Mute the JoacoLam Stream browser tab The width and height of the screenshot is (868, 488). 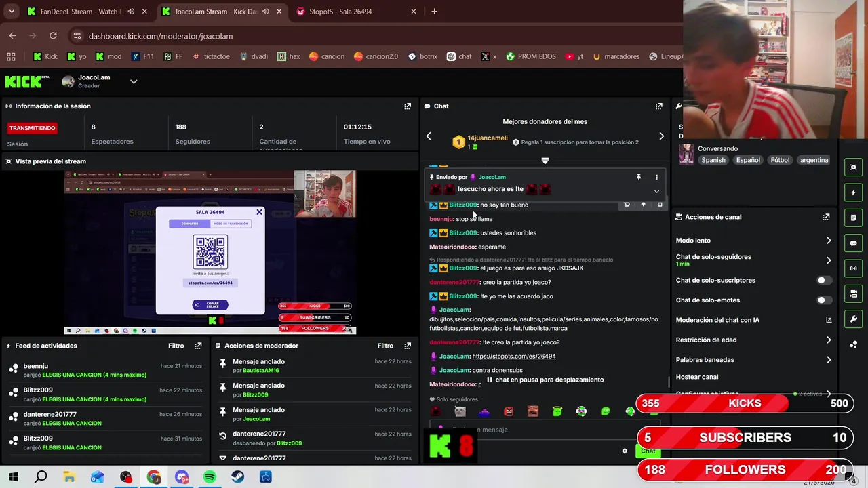[x=266, y=12]
